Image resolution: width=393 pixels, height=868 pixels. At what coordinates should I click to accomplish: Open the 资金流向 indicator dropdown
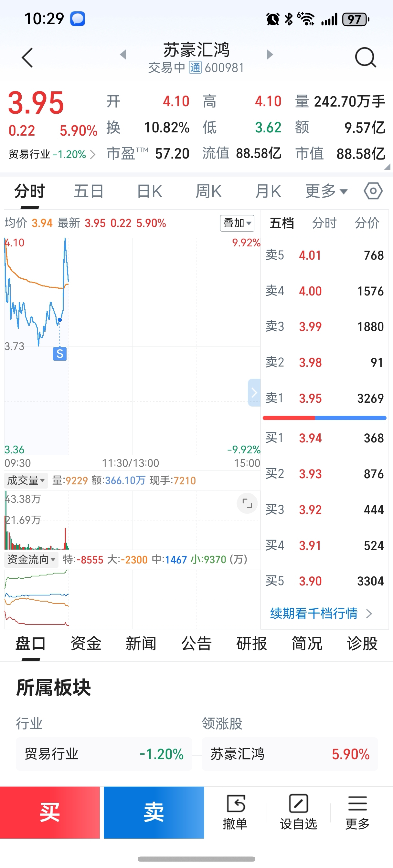click(x=31, y=559)
